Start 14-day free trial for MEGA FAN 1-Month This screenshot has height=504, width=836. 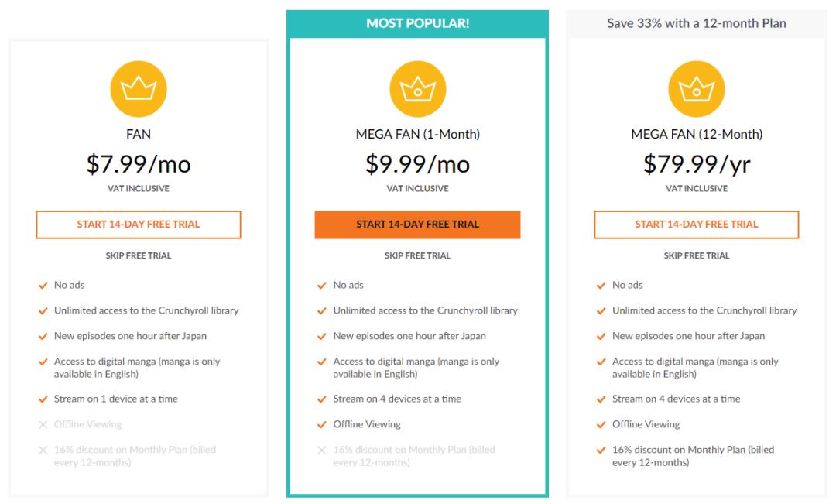(x=417, y=225)
